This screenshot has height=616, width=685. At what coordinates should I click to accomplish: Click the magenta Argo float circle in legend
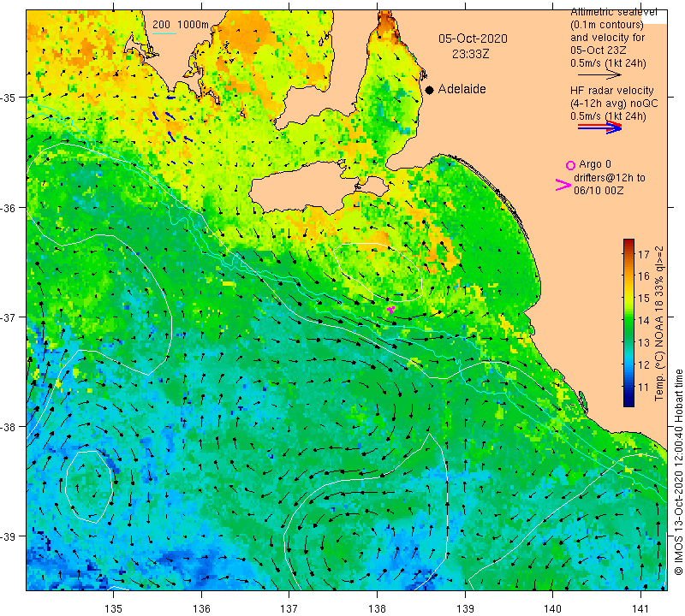pyautogui.click(x=570, y=165)
